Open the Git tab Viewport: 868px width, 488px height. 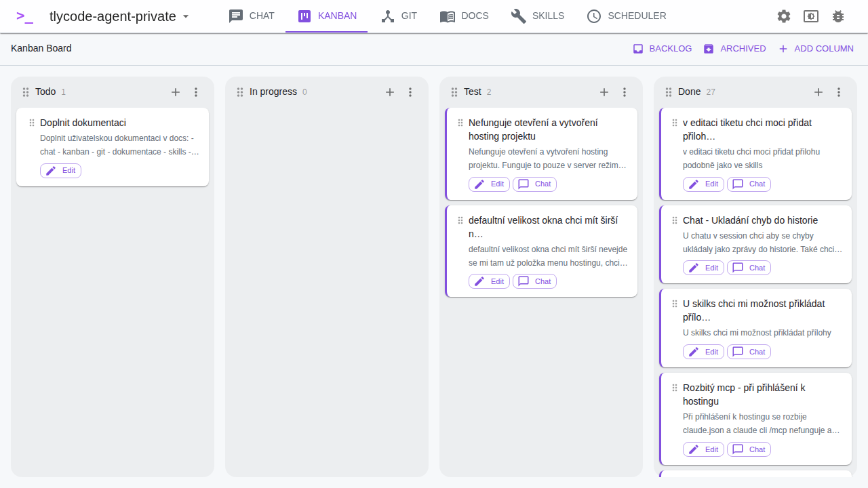[x=399, y=16]
